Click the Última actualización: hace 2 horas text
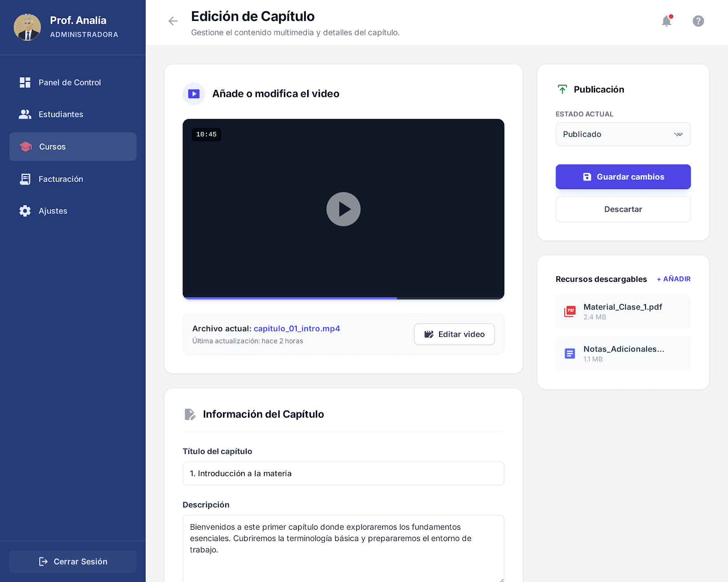The image size is (728, 582). [248, 341]
